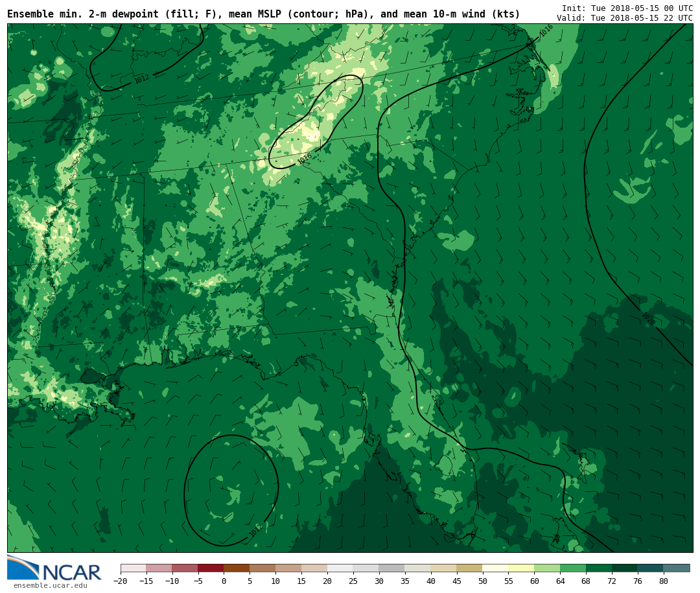Screen dimensions: 700x593
Task: Click the Init time text
Action: click(627, 8)
